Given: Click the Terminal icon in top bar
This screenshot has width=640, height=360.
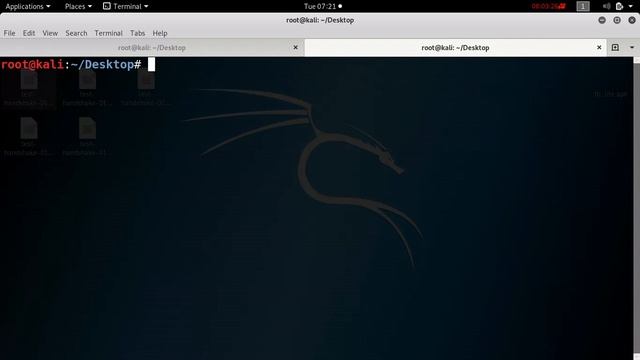Looking at the screenshot, I should [107, 6].
